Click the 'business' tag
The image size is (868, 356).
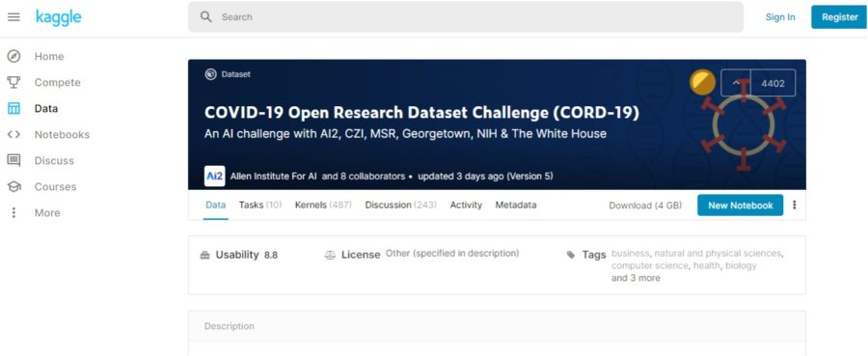[630, 253]
